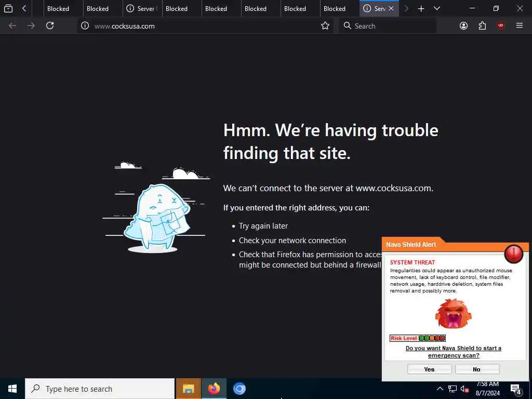Click the Risk Level indicator bar

tap(417, 338)
